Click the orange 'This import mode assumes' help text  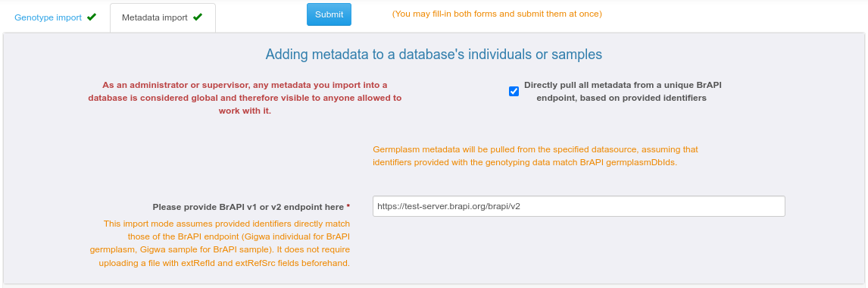(220, 243)
